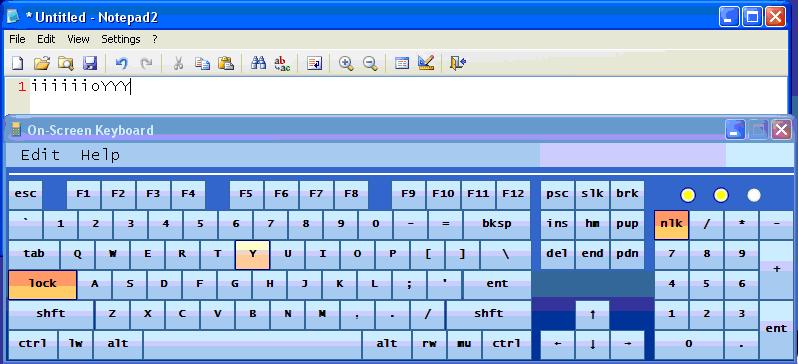This screenshot has height=364, width=798.
Task: Click the main ent key beside apostrophe
Action: (497, 285)
